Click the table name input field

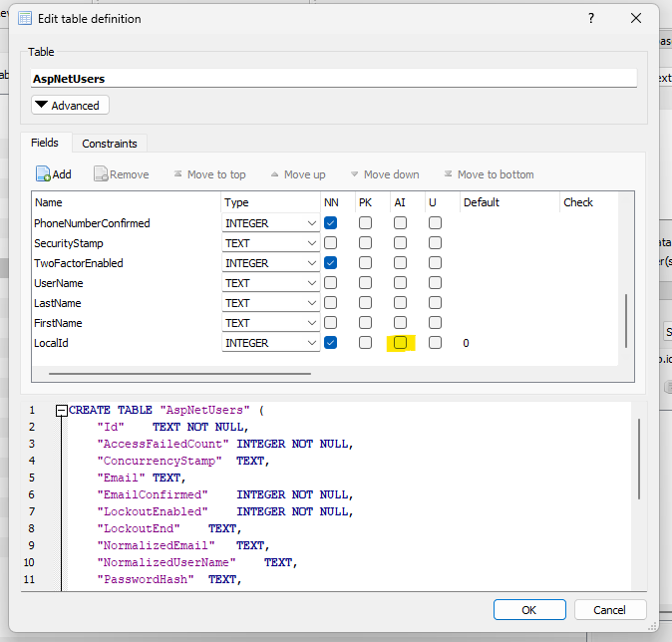coord(333,79)
